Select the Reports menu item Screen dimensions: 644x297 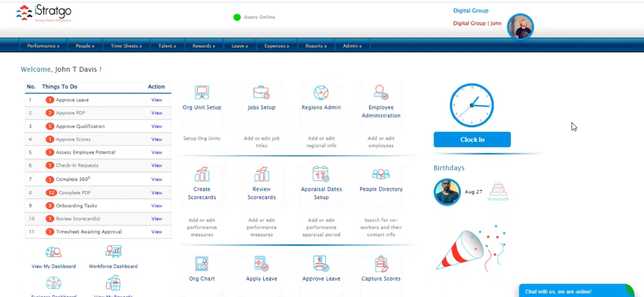pyautogui.click(x=316, y=46)
